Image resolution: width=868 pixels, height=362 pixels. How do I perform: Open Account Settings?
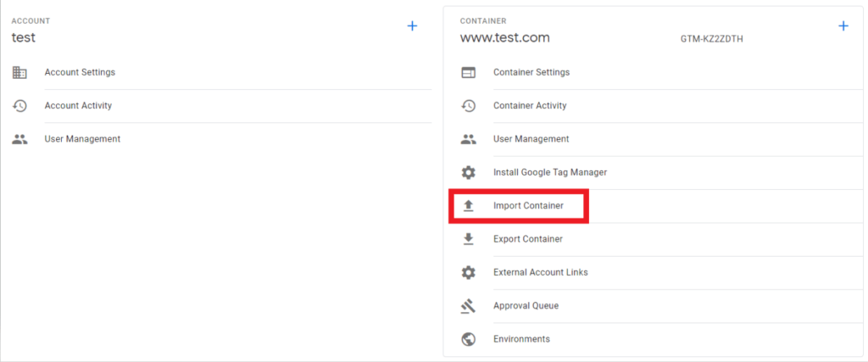pos(80,73)
